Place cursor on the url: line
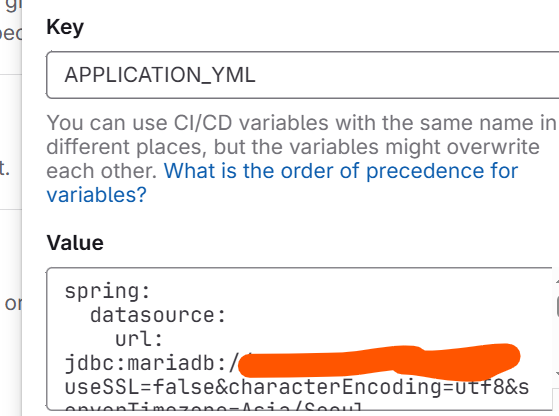Screen dimensions: 559x416 (x=139, y=339)
